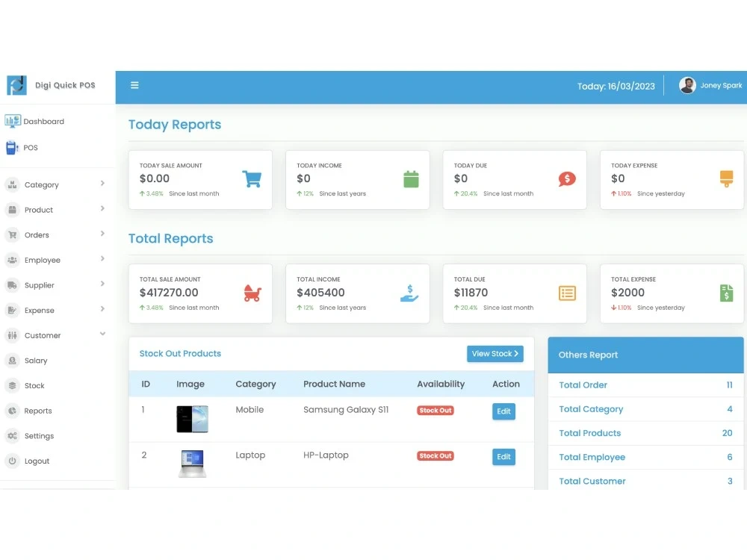Click the Expense sidebar icon
Viewport: 747px width, 560px height.
[x=13, y=310]
